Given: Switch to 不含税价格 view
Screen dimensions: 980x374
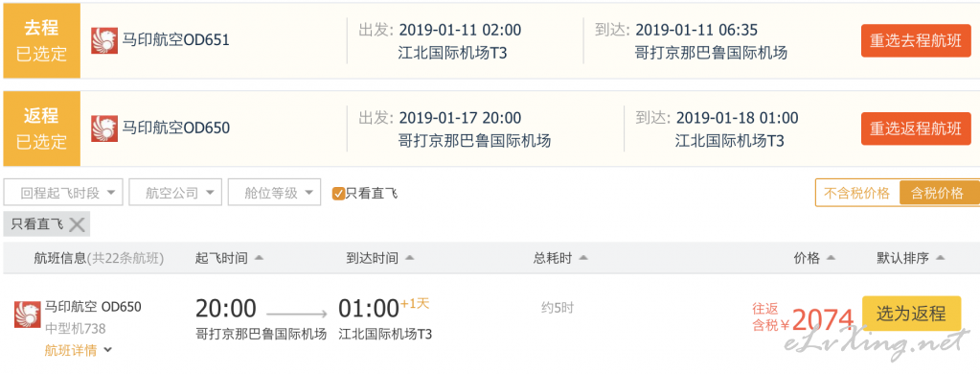Looking at the screenshot, I should tap(856, 194).
